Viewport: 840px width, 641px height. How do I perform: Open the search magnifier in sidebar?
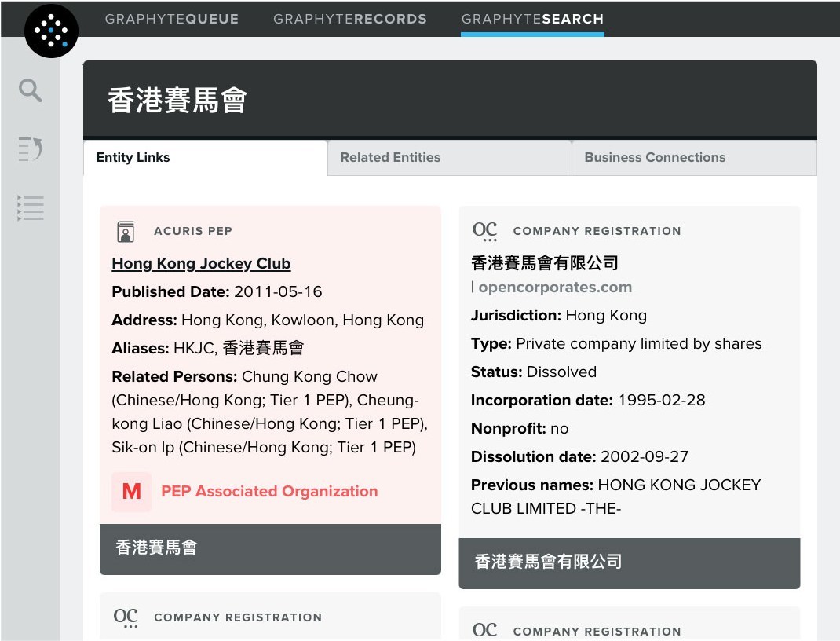(x=31, y=90)
